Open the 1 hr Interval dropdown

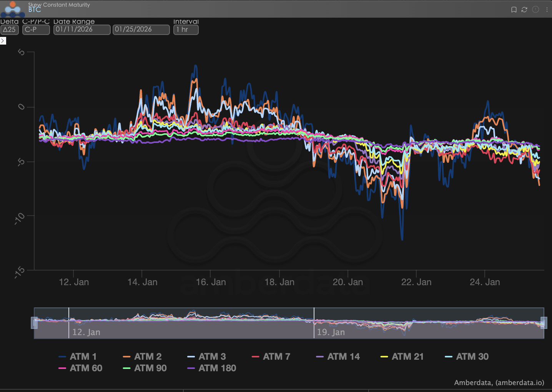click(186, 30)
